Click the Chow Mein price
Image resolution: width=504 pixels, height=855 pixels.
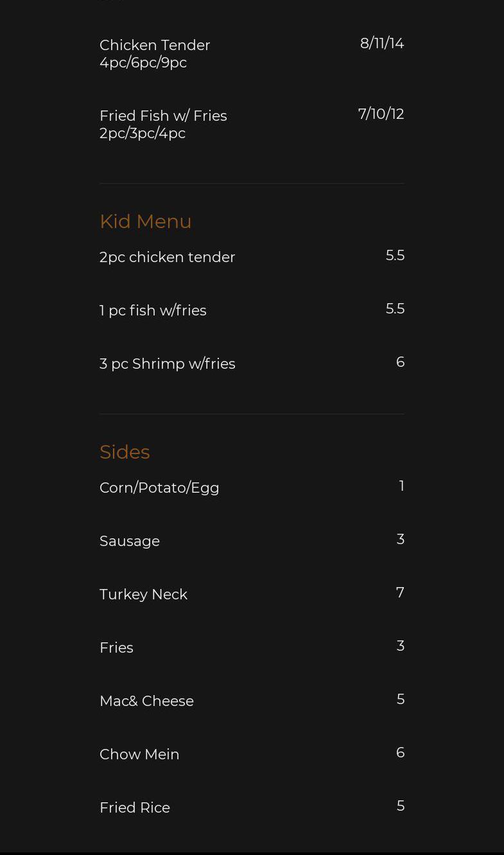(x=400, y=753)
